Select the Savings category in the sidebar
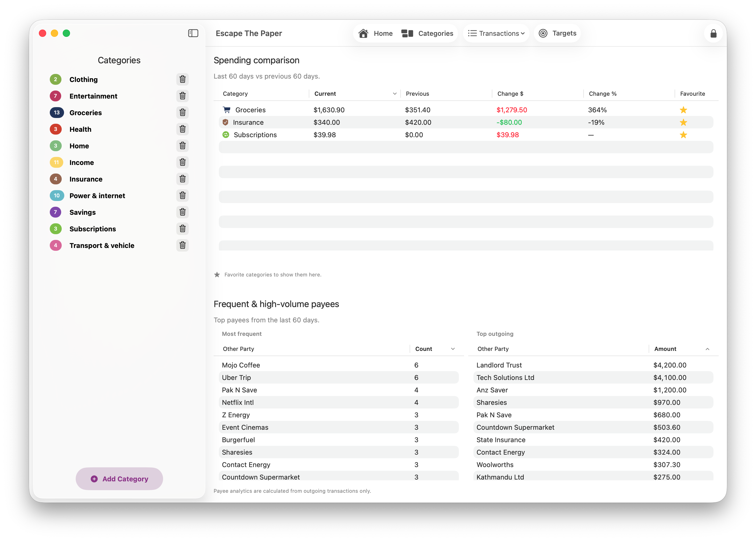 [82, 212]
